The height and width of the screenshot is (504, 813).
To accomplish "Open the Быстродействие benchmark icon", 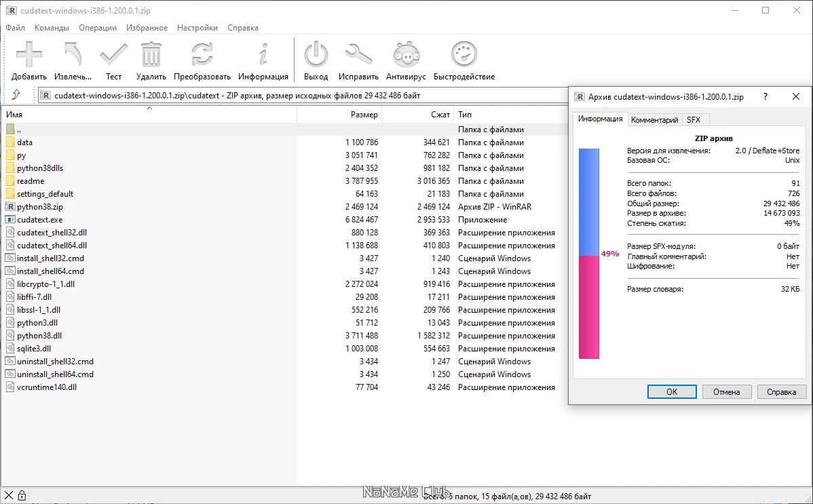I will coord(464,54).
